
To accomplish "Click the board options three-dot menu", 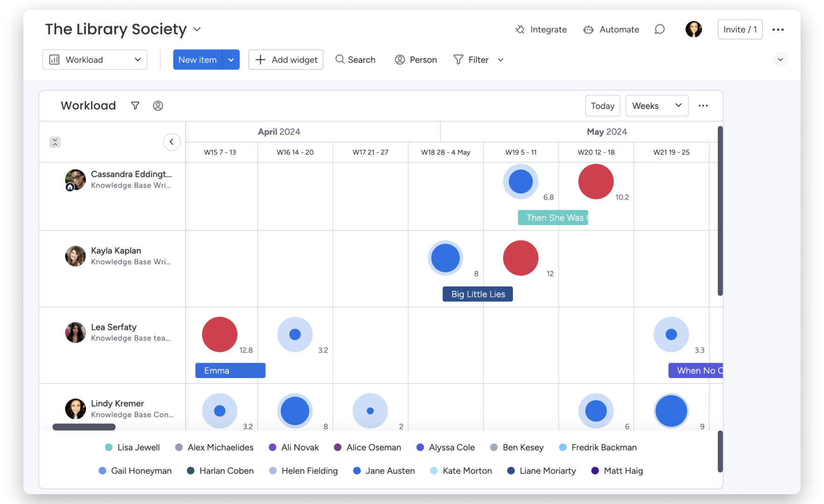I will click(x=778, y=29).
